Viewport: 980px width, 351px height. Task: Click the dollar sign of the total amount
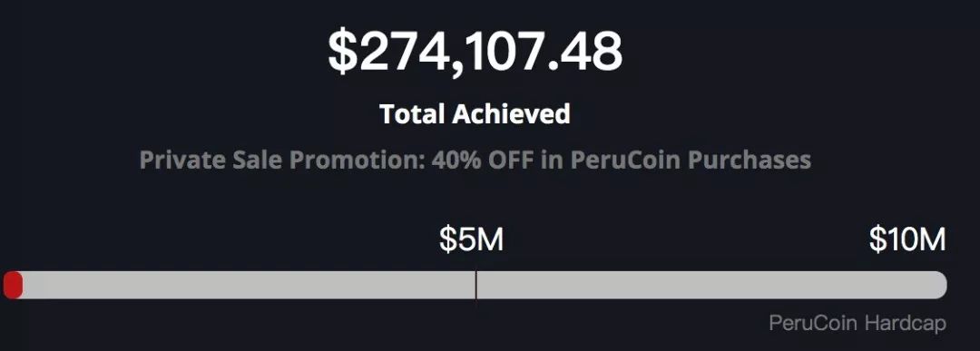click(x=341, y=53)
